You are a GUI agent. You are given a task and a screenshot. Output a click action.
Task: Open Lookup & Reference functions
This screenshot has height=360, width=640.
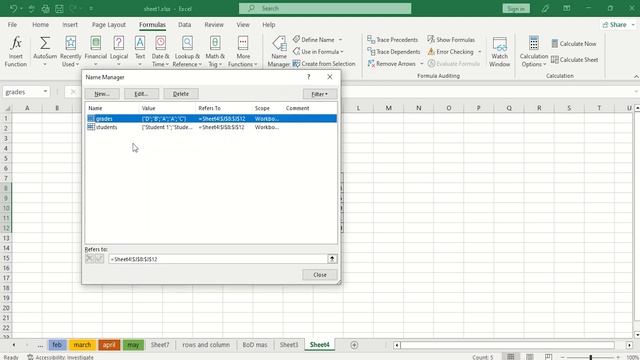point(187,51)
